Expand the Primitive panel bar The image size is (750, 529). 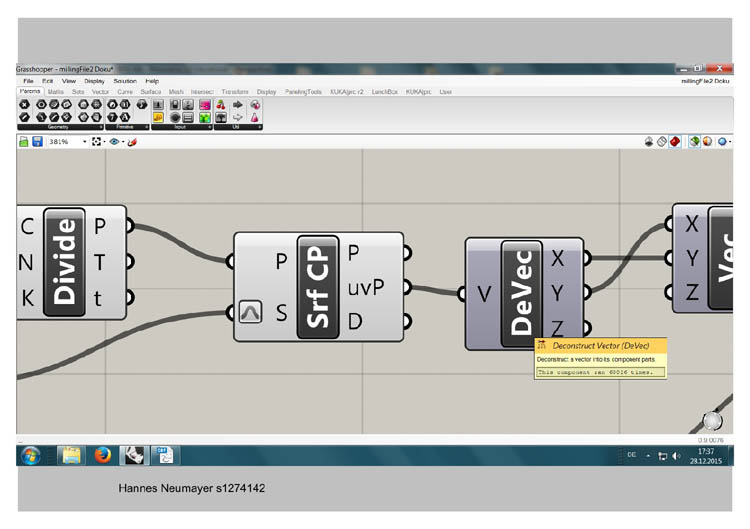[127, 127]
